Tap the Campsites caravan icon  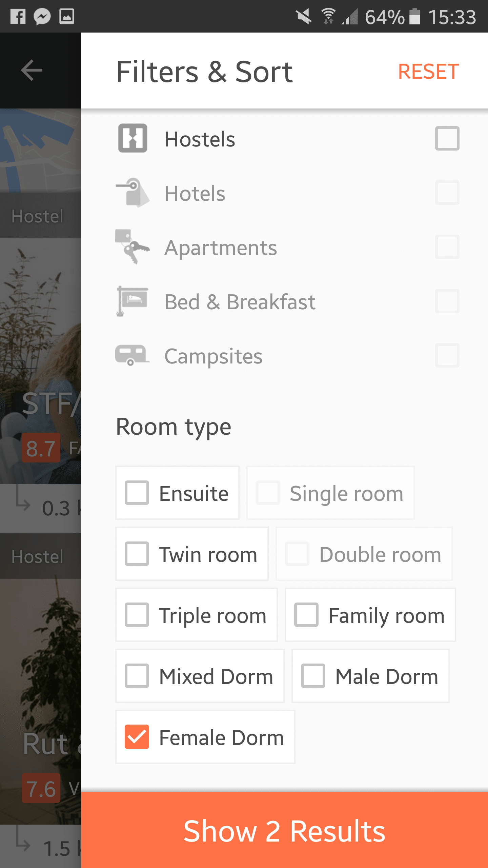pos(133,355)
